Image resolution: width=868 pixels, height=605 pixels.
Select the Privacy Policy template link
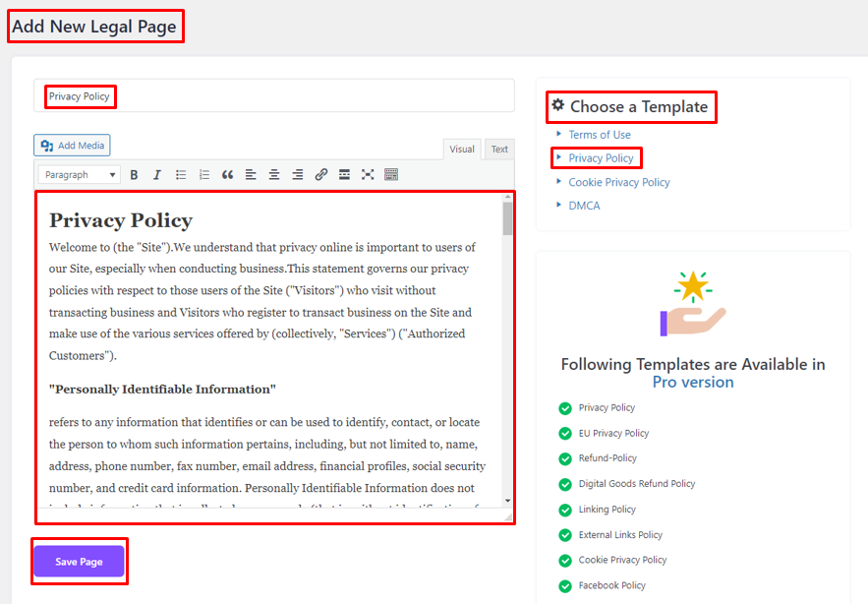[x=601, y=158]
